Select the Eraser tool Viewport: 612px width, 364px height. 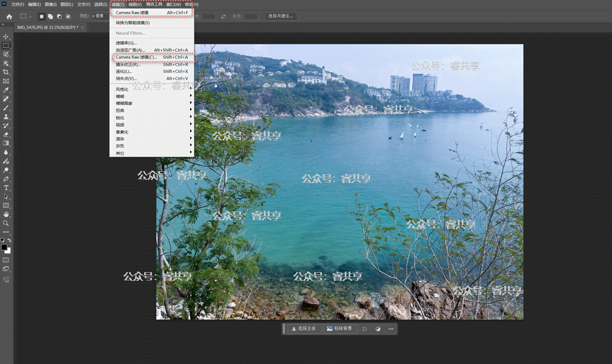click(6, 134)
